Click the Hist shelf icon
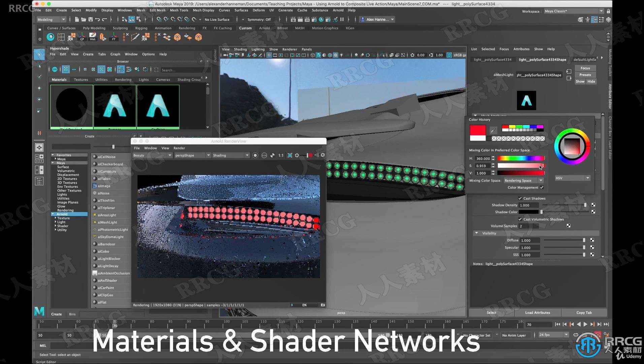The image size is (644, 364). click(93, 37)
